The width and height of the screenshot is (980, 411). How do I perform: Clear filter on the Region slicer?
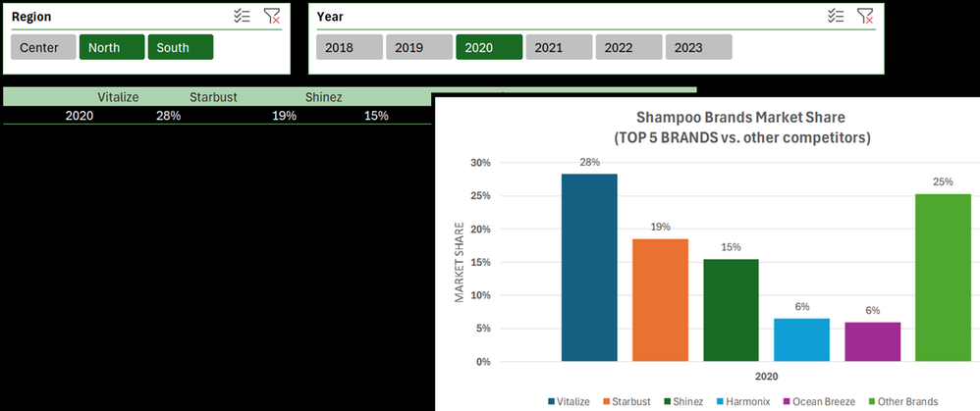[272, 17]
